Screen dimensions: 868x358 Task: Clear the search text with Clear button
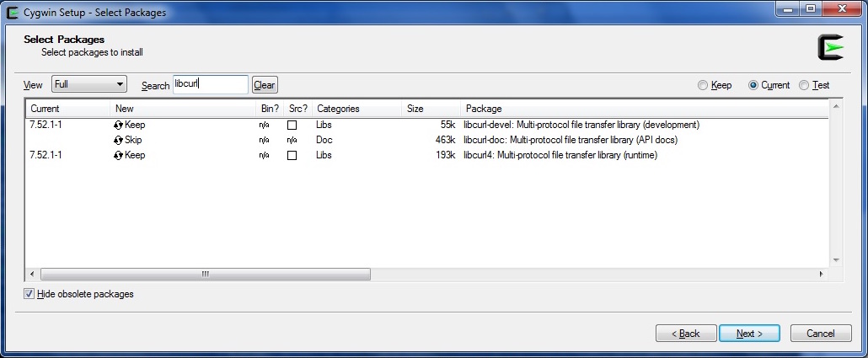click(265, 85)
